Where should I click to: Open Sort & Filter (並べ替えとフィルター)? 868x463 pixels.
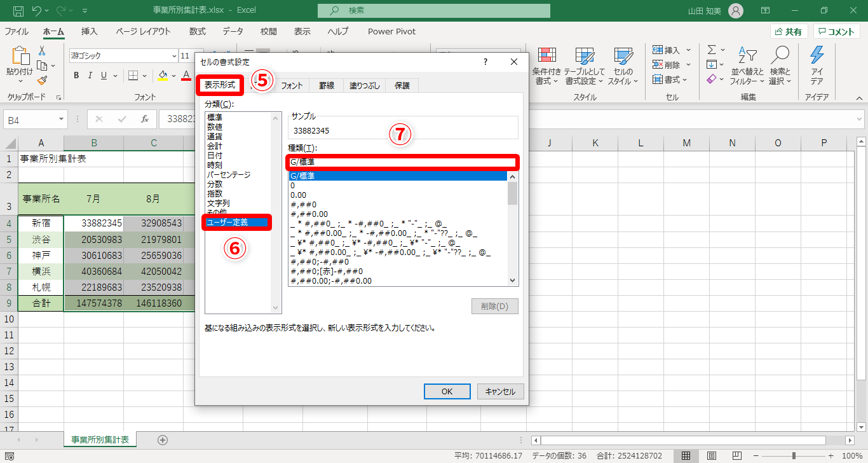747,66
